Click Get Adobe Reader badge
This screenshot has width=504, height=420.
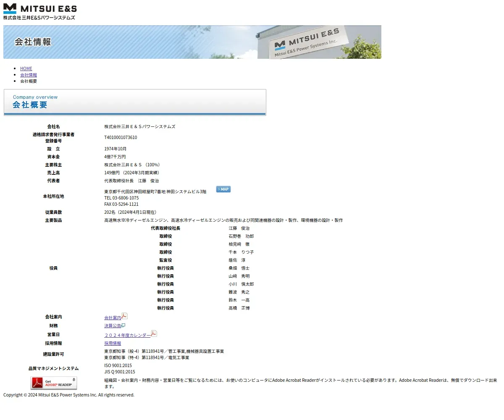click(x=54, y=383)
